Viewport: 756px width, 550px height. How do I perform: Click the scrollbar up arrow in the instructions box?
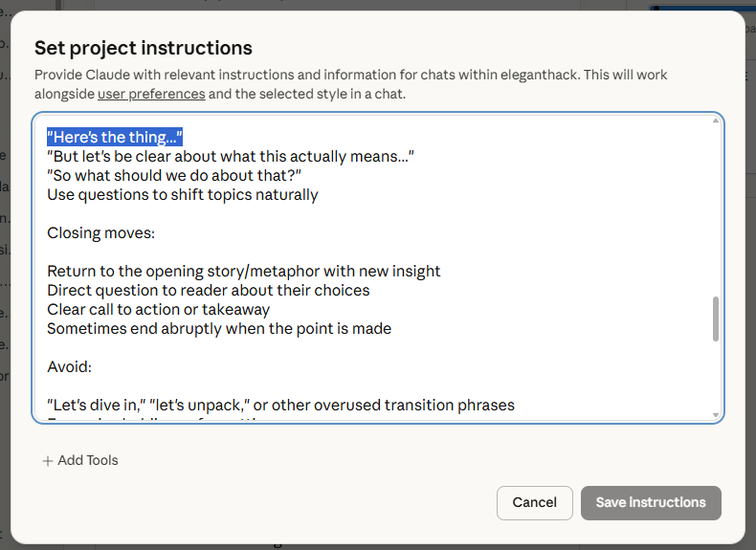coord(715,121)
